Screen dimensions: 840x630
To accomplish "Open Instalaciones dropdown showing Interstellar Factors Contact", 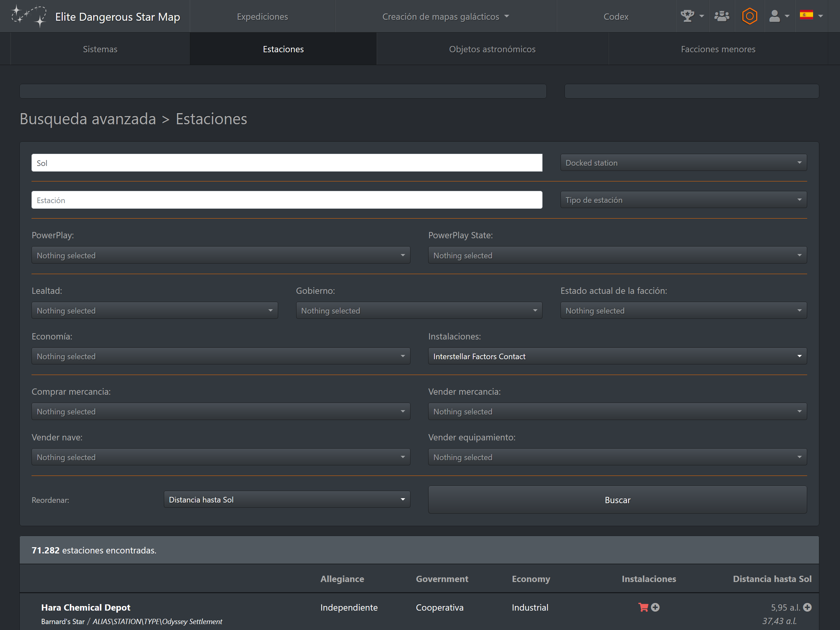I will (x=617, y=356).
